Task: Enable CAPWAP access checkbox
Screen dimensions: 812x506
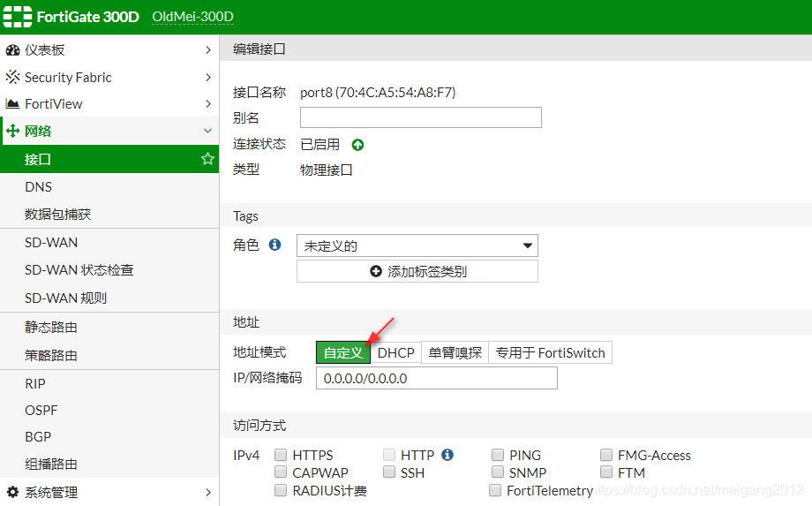Action: click(x=281, y=472)
